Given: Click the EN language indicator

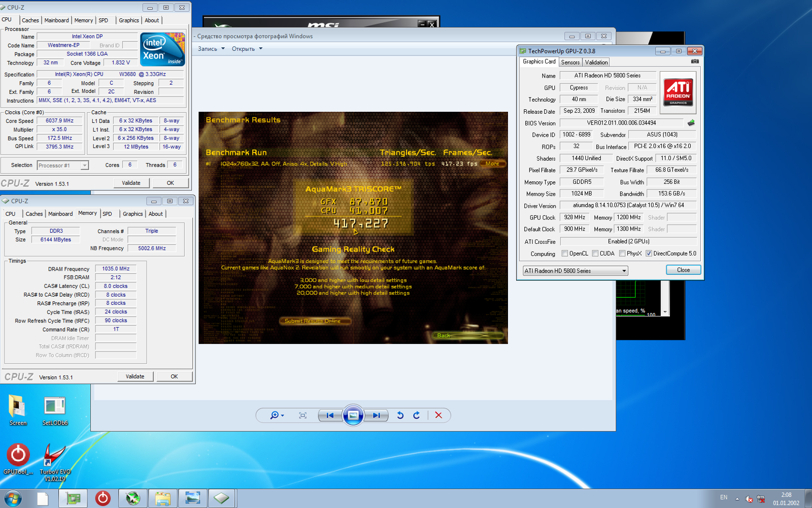Looking at the screenshot, I should (724, 497).
